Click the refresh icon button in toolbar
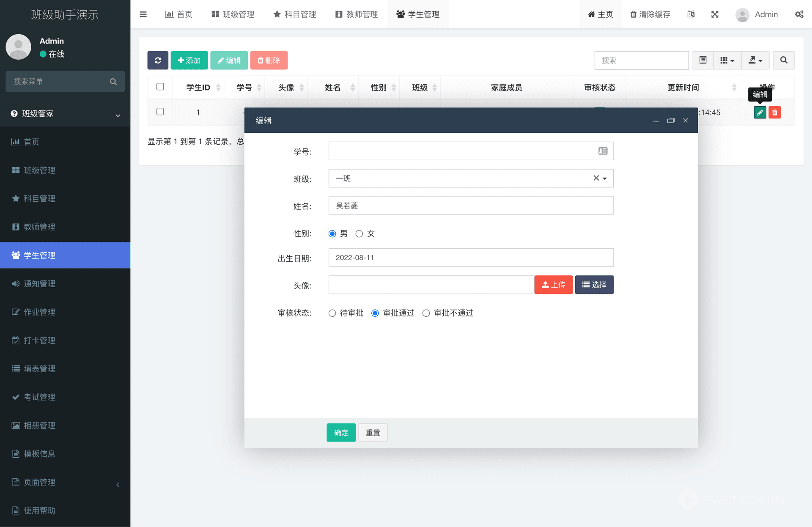 [x=158, y=60]
